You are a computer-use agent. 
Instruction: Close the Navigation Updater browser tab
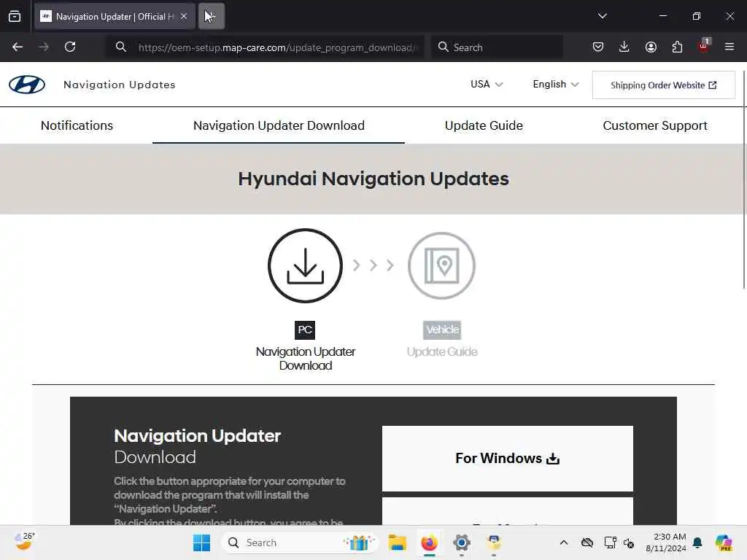[x=184, y=16]
